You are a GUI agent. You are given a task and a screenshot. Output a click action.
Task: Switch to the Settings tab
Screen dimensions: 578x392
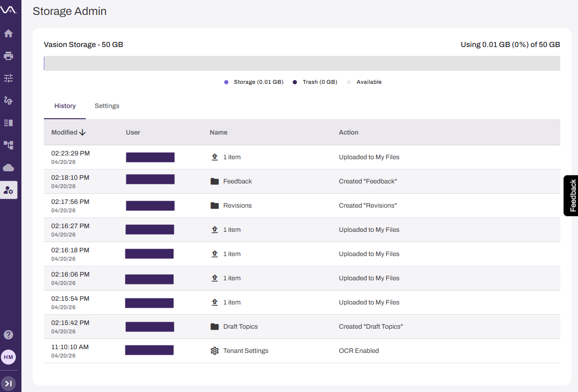[x=107, y=106]
